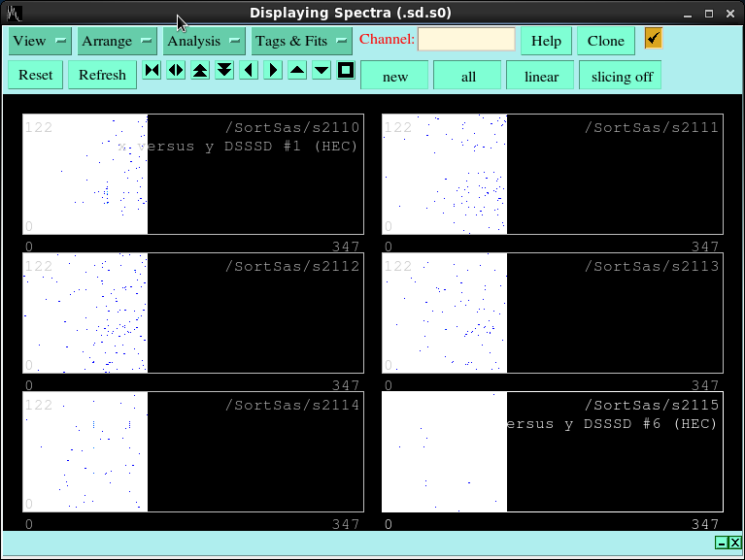This screenshot has width=745, height=560.
Task: Click the Clone button
Action: point(606,41)
